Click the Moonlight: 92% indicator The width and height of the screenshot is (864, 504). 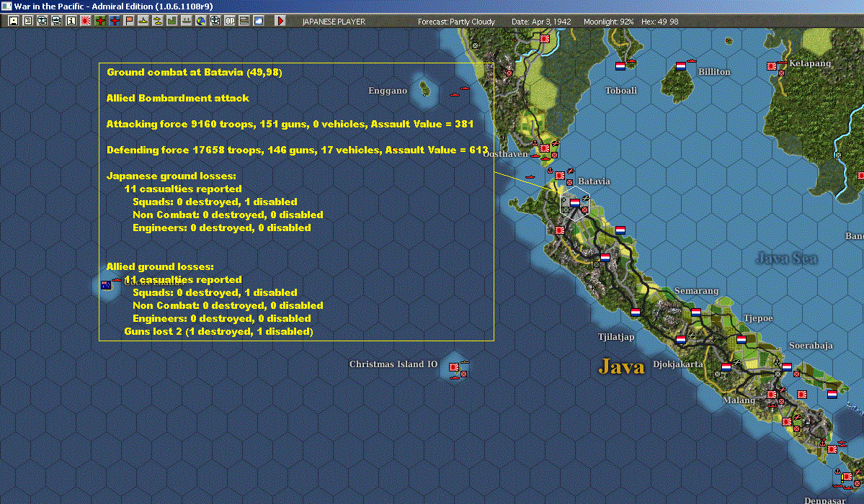click(x=608, y=22)
